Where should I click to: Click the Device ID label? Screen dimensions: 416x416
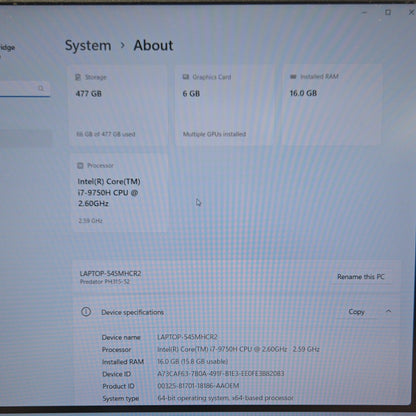116,374
